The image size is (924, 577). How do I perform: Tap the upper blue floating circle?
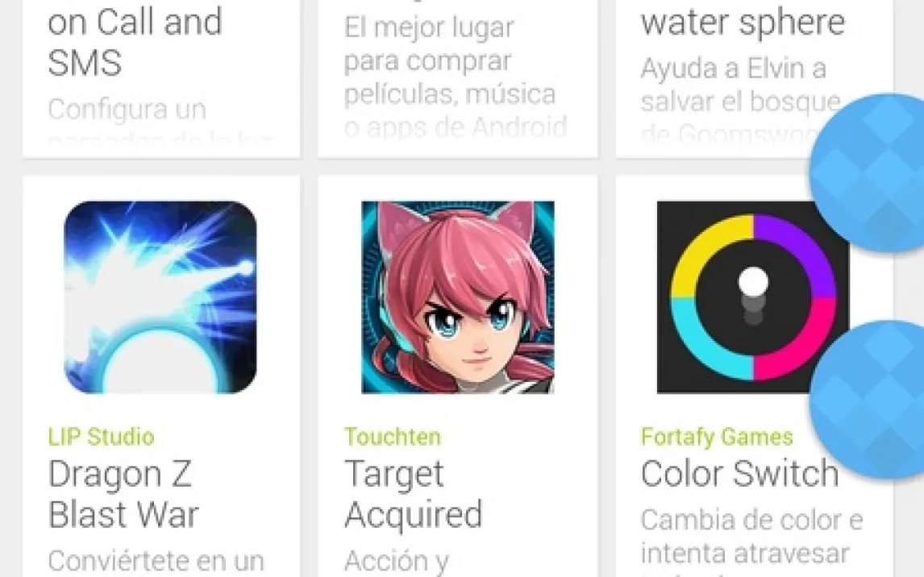click(x=868, y=173)
